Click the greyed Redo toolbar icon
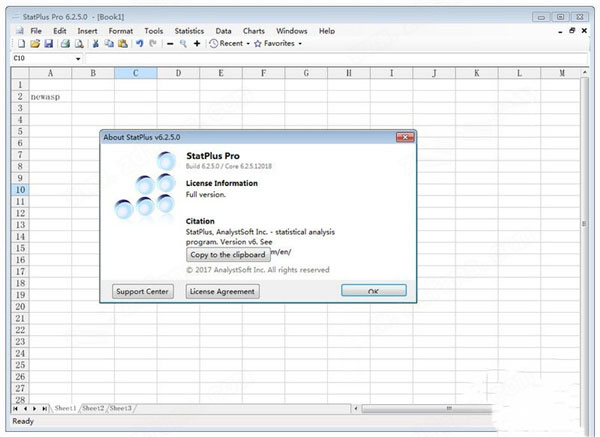 [153, 44]
